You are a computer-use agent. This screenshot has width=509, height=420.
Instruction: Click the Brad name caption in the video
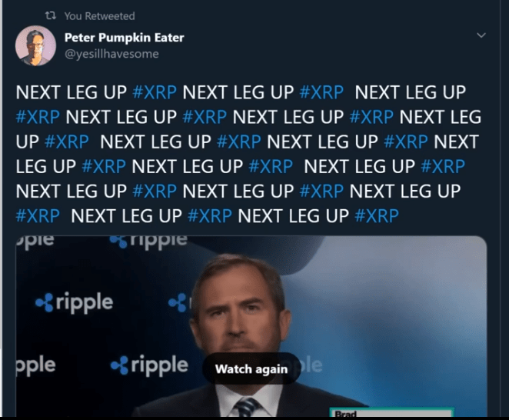pyautogui.click(x=346, y=414)
